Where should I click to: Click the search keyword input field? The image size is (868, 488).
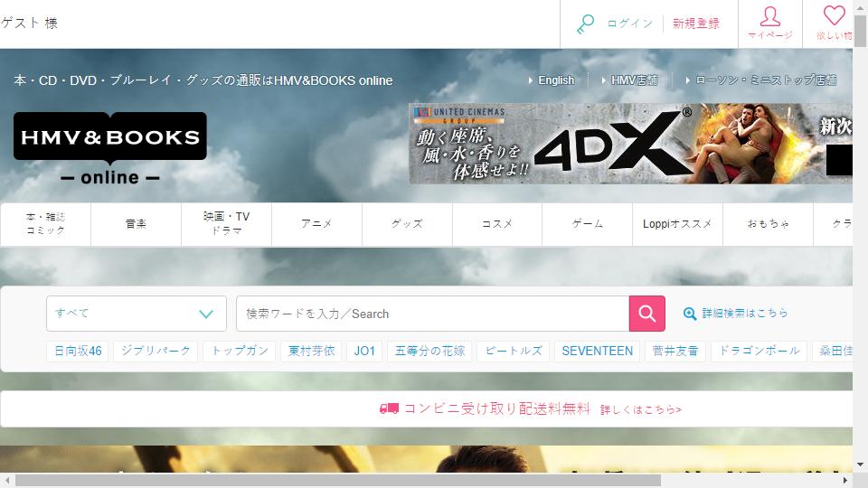click(x=432, y=314)
